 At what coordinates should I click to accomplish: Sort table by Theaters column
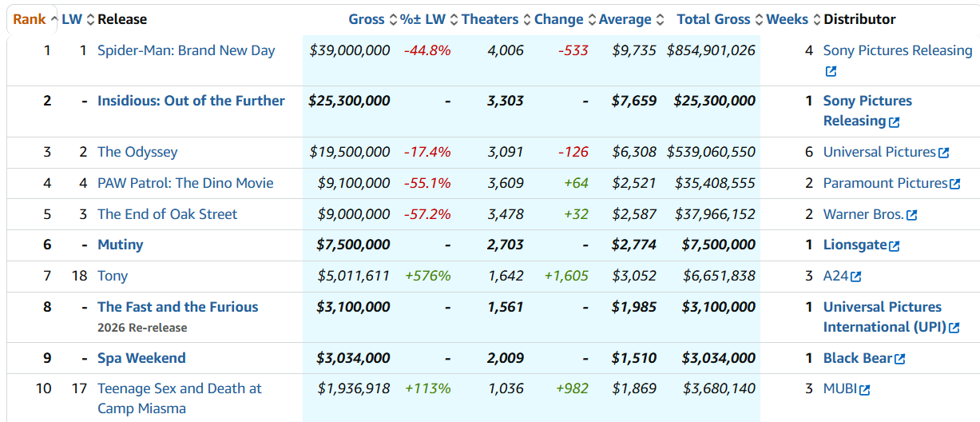click(496, 19)
